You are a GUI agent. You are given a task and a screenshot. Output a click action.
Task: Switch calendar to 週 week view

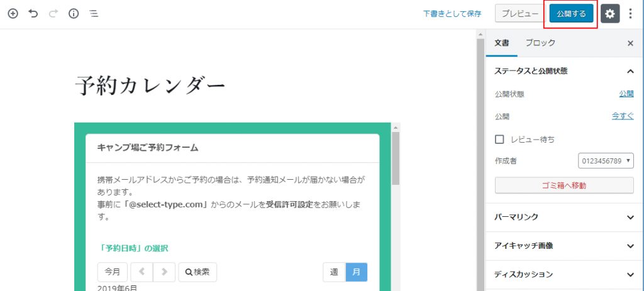(334, 272)
